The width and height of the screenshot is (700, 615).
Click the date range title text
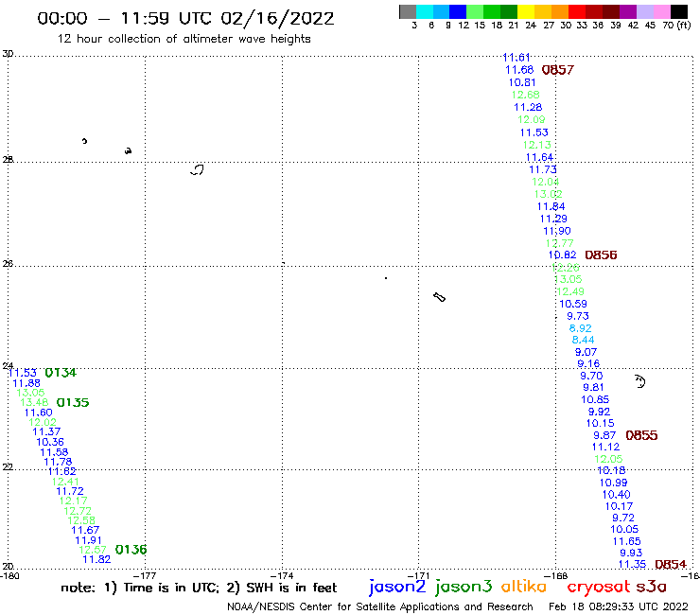point(185,19)
